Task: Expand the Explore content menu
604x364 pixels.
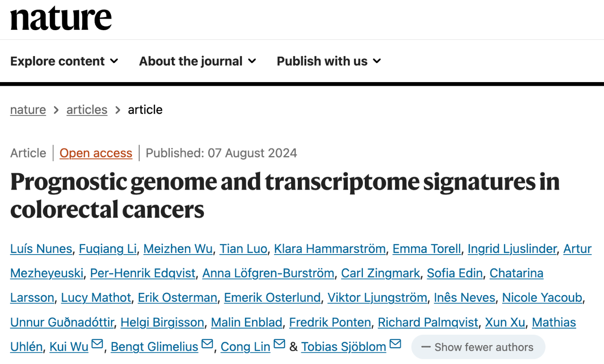Action: coord(64,61)
